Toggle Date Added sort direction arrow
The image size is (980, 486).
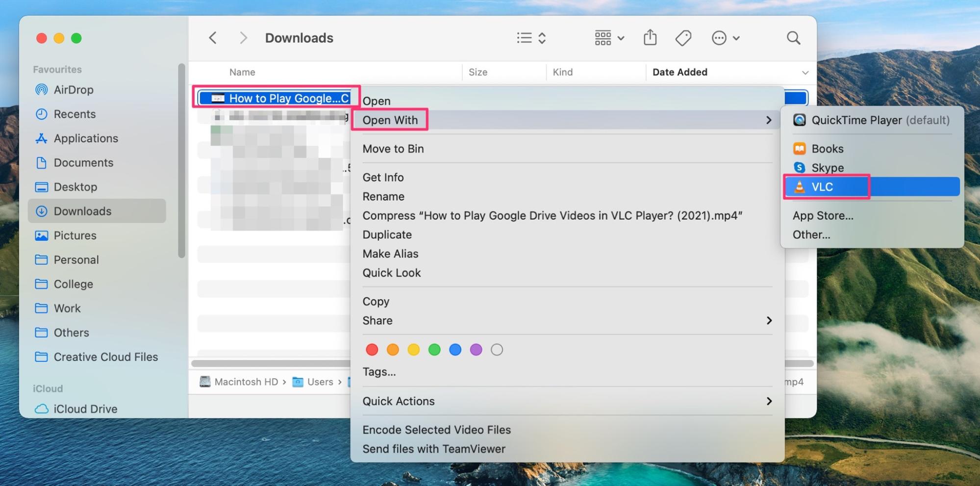click(805, 73)
